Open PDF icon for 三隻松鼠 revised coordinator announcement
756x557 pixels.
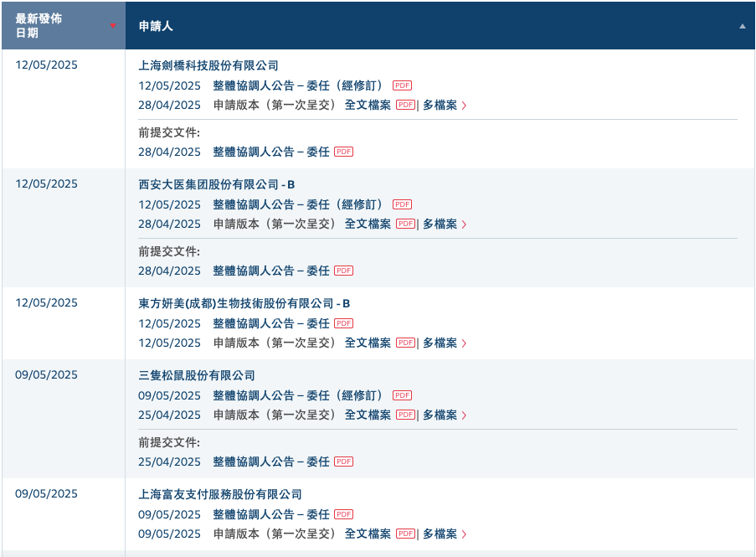coord(402,395)
